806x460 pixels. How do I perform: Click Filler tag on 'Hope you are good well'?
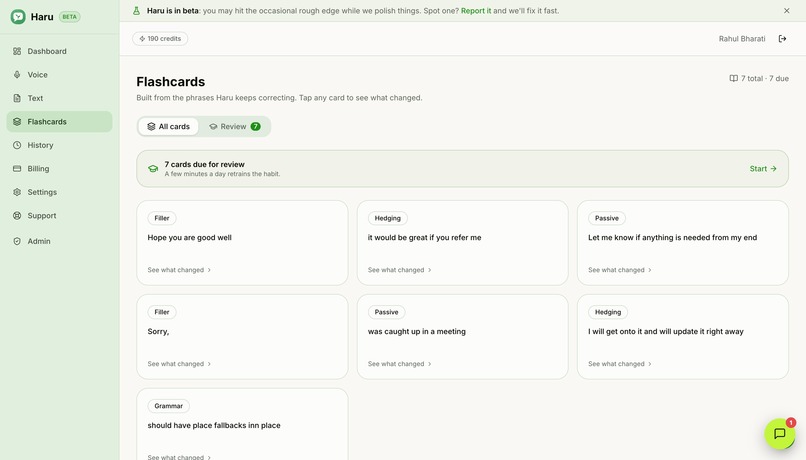[x=162, y=218]
